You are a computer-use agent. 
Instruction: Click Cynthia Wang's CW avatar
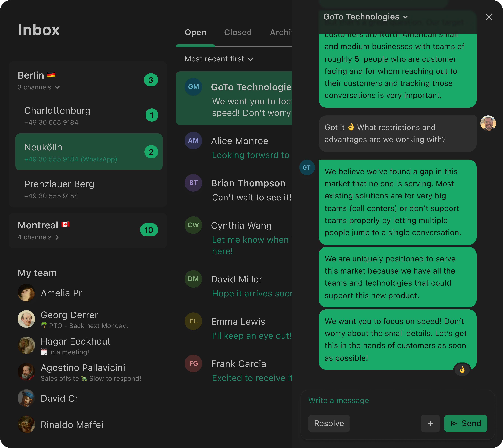pyautogui.click(x=193, y=225)
